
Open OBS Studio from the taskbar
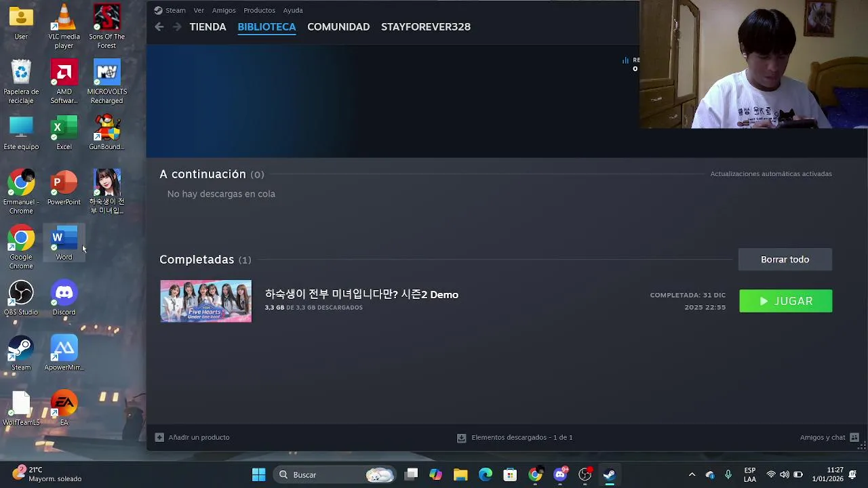click(x=585, y=474)
